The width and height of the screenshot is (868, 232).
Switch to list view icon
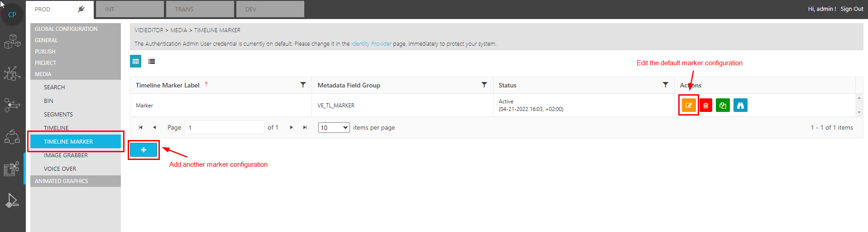(152, 61)
